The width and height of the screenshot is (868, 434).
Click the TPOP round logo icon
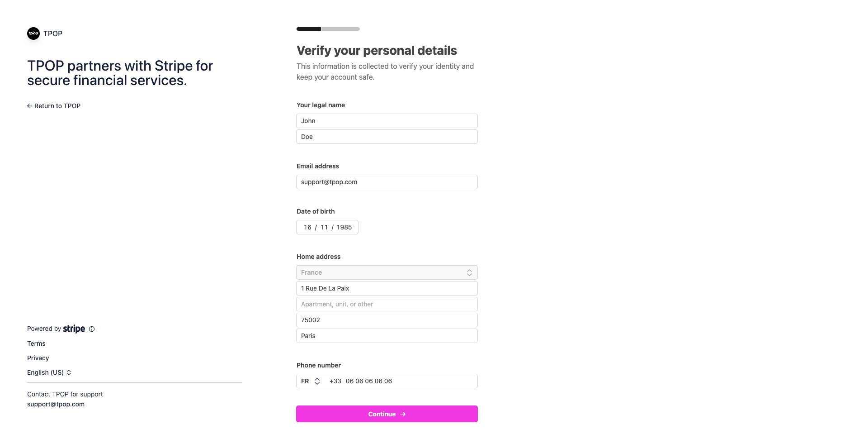[x=33, y=33]
